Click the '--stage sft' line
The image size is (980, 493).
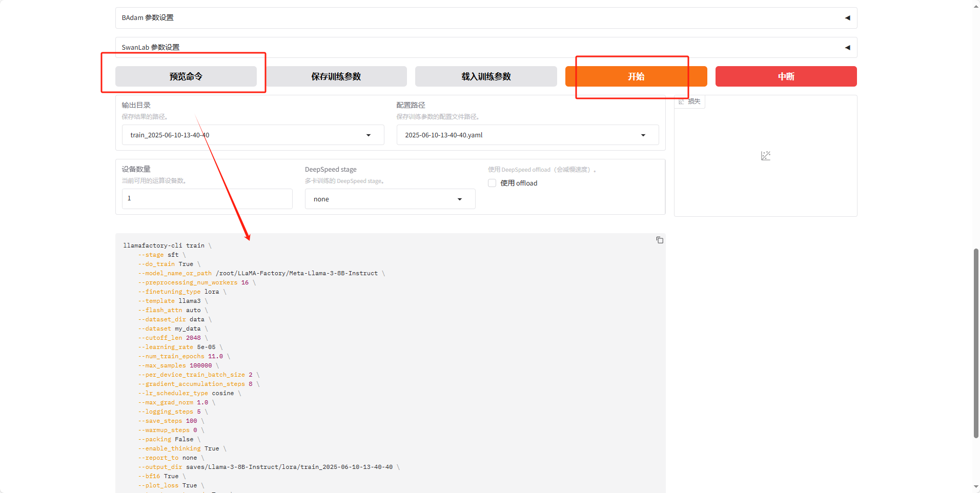click(162, 255)
